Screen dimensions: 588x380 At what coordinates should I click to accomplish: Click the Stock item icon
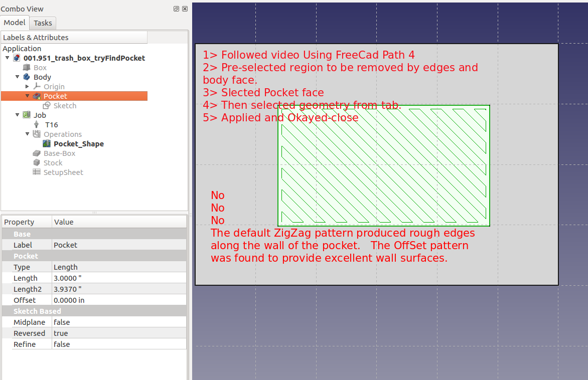(37, 163)
